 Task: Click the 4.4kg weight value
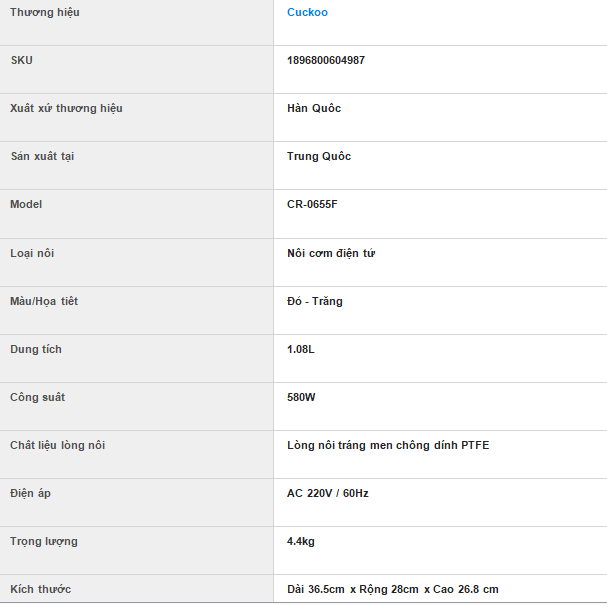pyautogui.click(x=301, y=541)
